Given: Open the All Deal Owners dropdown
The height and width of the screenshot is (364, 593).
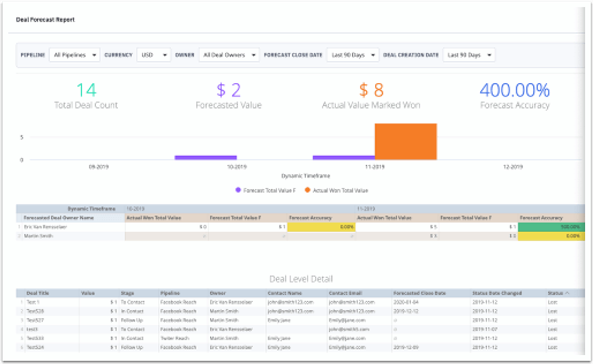Looking at the screenshot, I should 229,55.
